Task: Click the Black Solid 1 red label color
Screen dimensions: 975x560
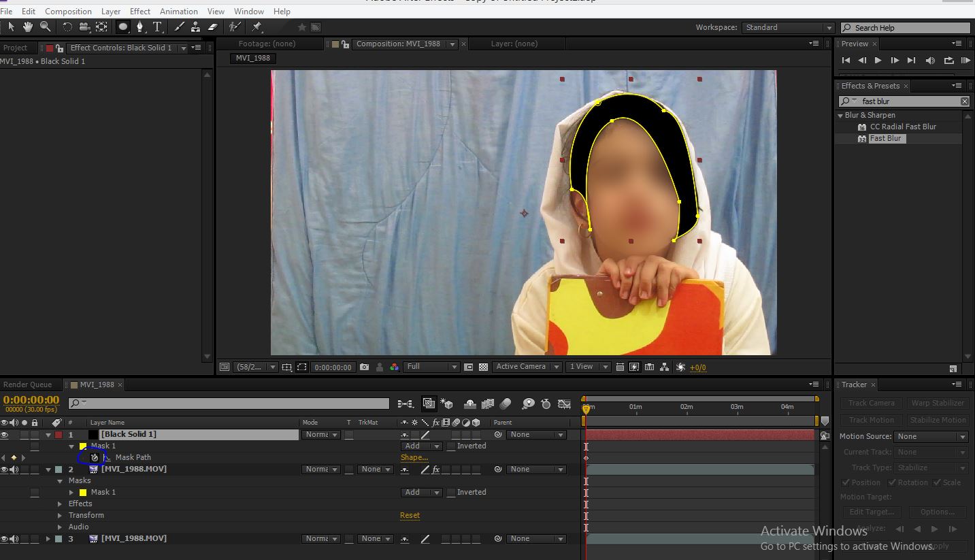Action: [x=59, y=434]
